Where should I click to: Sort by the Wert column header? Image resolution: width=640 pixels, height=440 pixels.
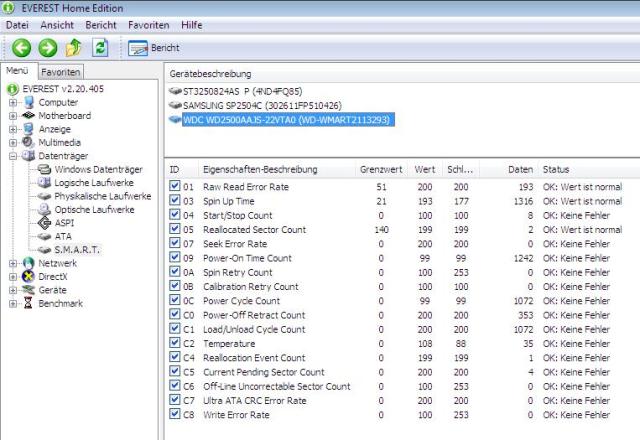(424, 169)
